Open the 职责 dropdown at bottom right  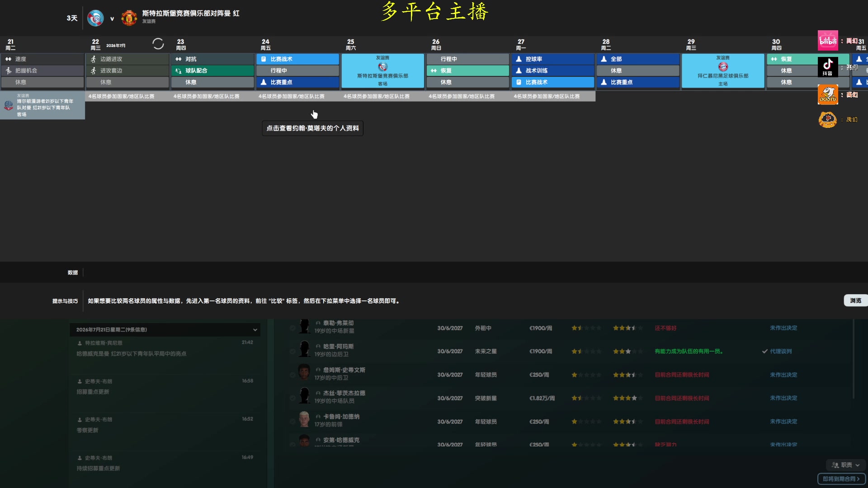coord(845,465)
